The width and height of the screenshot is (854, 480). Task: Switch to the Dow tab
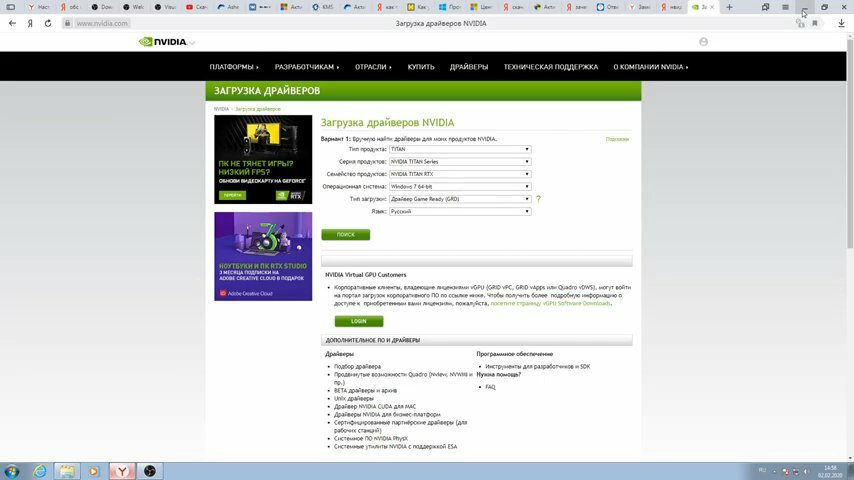[x=102, y=7]
